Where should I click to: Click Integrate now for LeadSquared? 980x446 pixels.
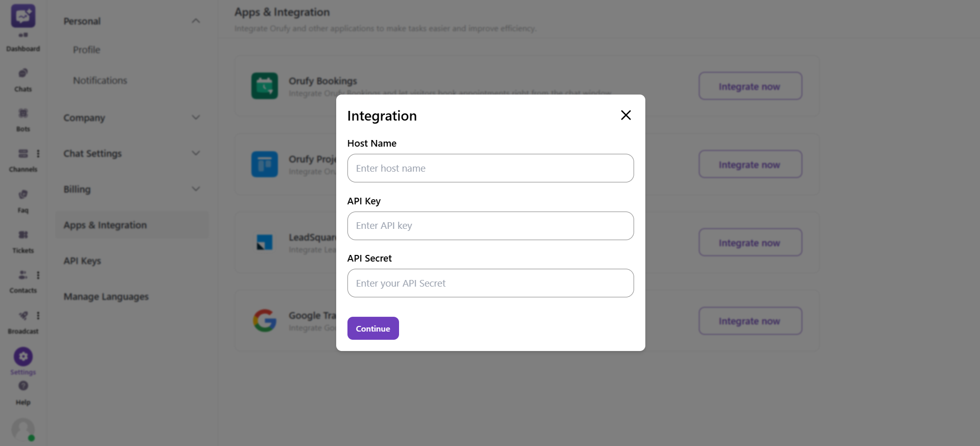coord(750,242)
